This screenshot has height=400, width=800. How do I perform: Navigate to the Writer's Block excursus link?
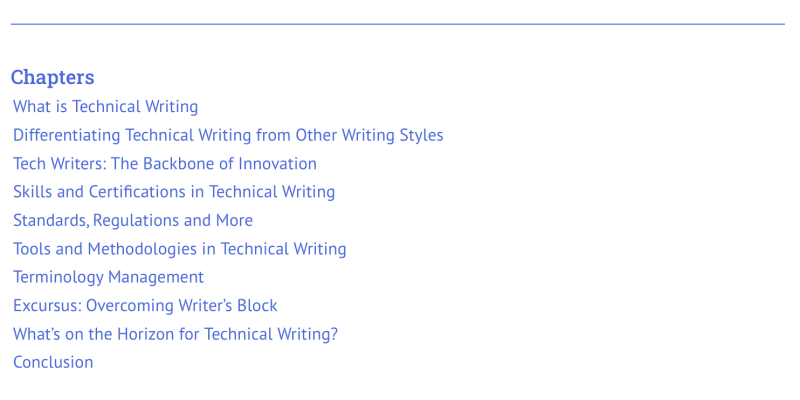[145, 306]
